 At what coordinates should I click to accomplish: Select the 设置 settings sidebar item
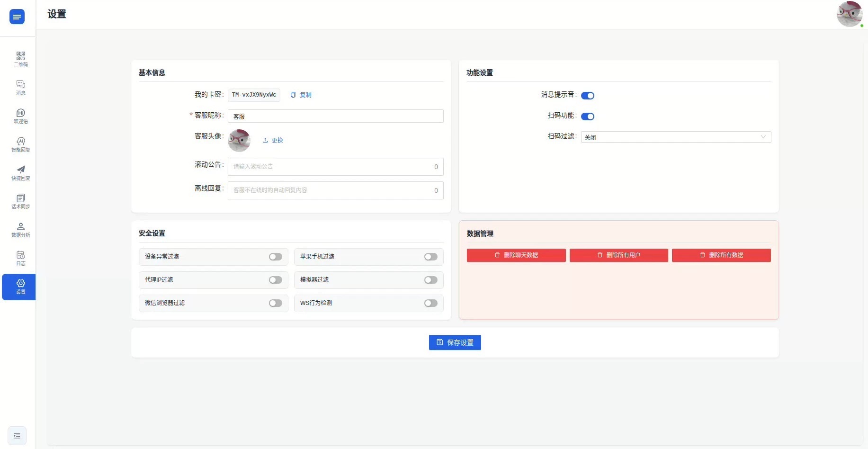point(19,287)
